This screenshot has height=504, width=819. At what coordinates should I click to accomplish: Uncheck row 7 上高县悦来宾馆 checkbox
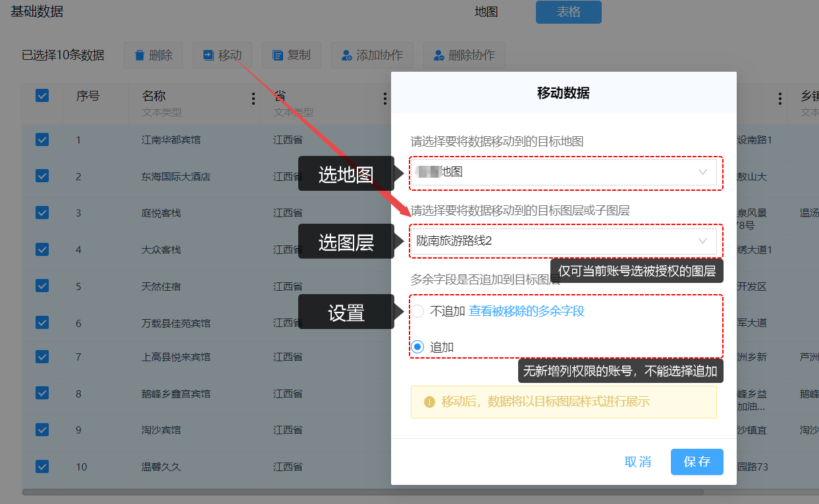(42, 357)
